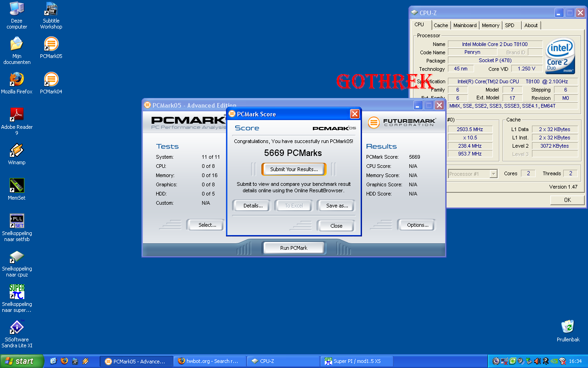The image size is (588, 368).
Task: Launch PCMark04 desktop shortcut
Action: pyautogui.click(x=51, y=83)
